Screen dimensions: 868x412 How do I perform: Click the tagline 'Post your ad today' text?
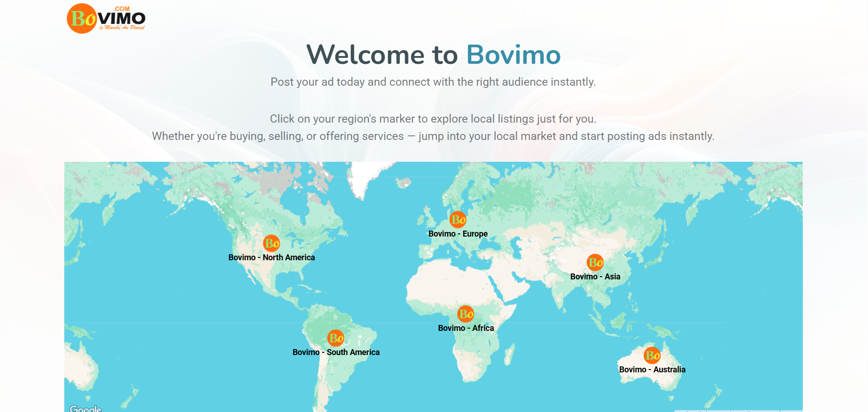[433, 82]
